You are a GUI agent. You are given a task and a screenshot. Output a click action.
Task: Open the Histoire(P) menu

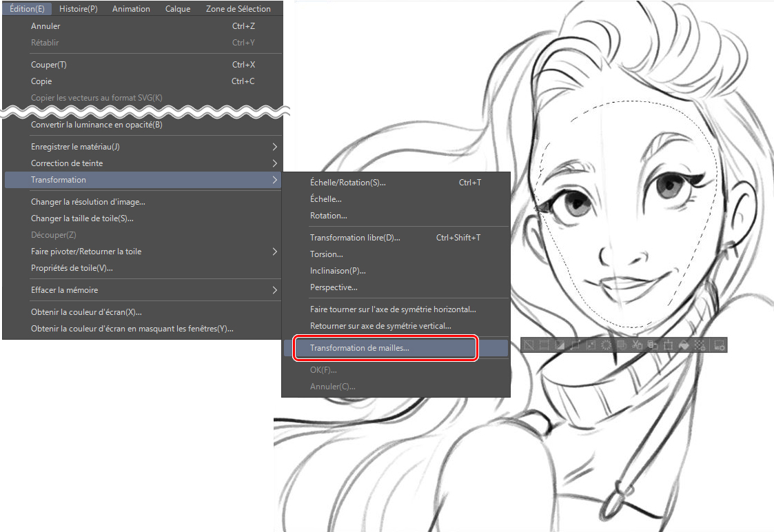pyautogui.click(x=78, y=9)
